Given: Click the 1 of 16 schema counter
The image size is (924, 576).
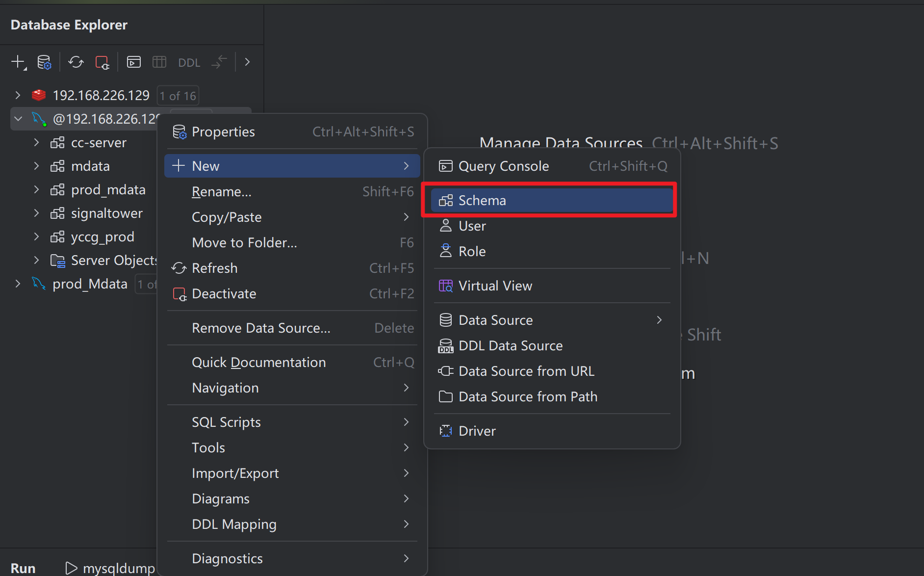Looking at the screenshot, I should [178, 96].
